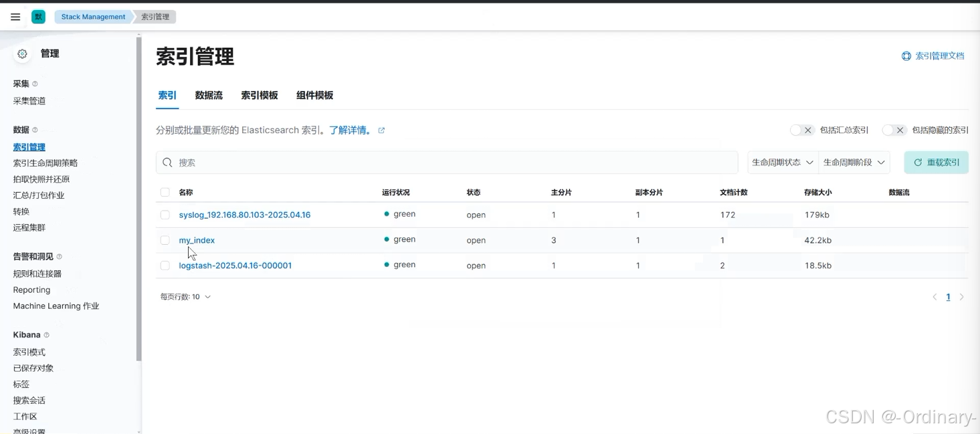Image resolution: width=980 pixels, height=434 pixels.
Task: Click the info icon beside 采集
Action: pos(35,84)
